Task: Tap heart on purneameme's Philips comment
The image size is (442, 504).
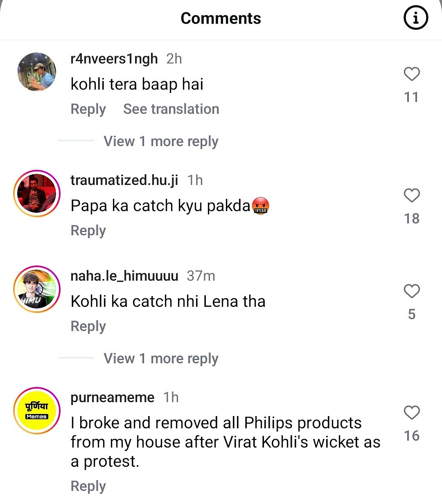Action: (412, 413)
